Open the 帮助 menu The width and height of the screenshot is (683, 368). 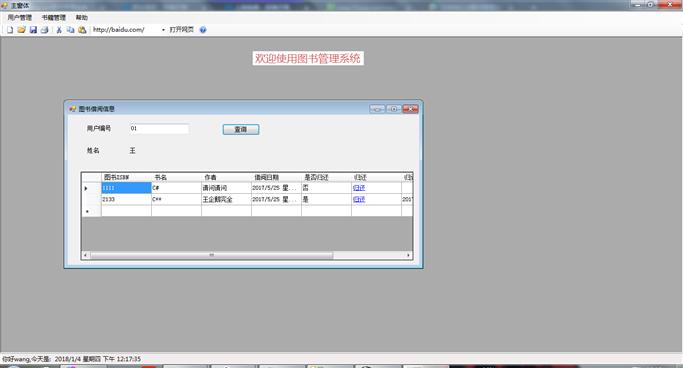click(81, 17)
